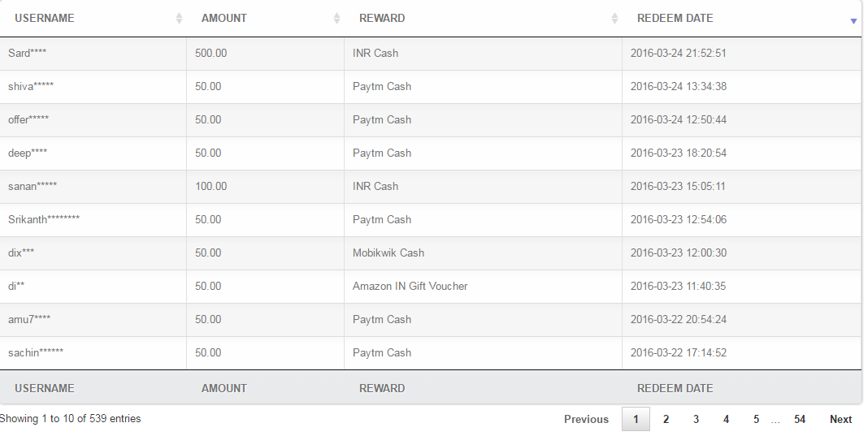Toggle REDEEM DATE descending sort arrow

(x=853, y=21)
